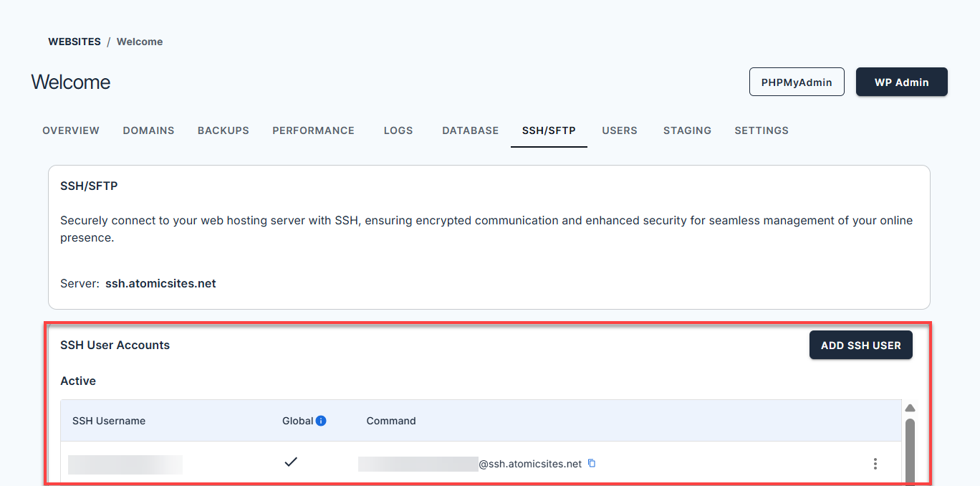Click ADD SSH USER

(860, 345)
